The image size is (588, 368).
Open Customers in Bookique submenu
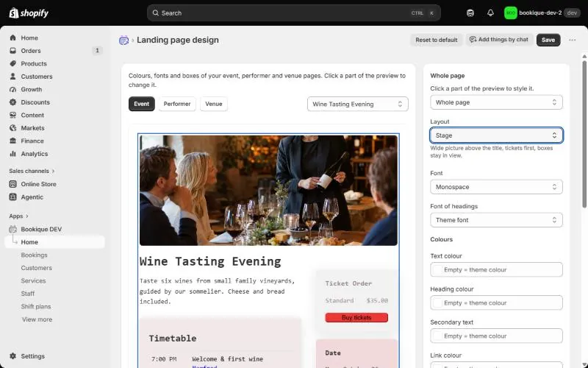[x=36, y=268]
